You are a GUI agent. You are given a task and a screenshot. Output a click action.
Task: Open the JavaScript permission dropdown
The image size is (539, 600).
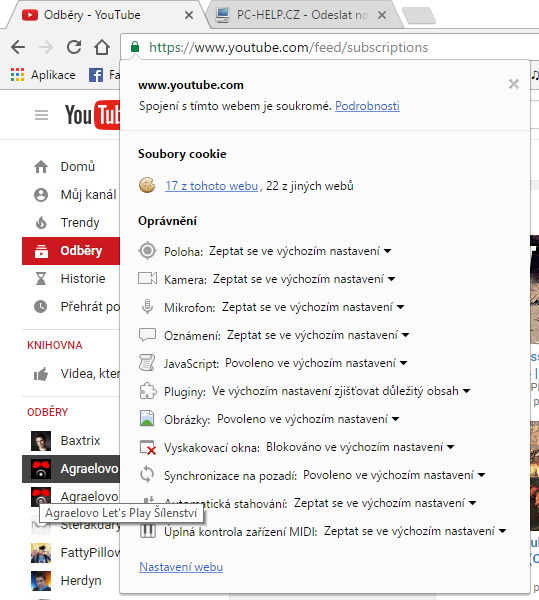point(316,363)
